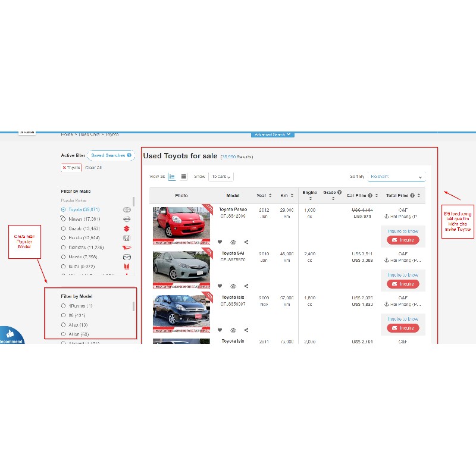Click the Toyota logo in make list
Screen dimensions: 476x476
(x=127, y=210)
